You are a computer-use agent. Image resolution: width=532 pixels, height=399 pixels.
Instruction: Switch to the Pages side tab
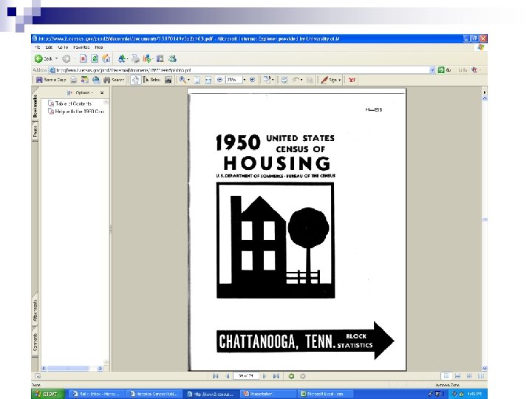(35, 131)
